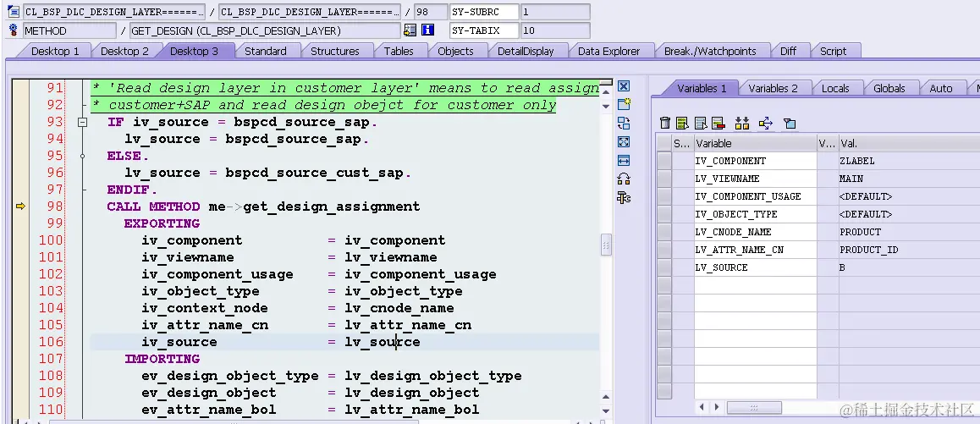
Task: Click the line number 98 field at top
Action: point(430,12)
